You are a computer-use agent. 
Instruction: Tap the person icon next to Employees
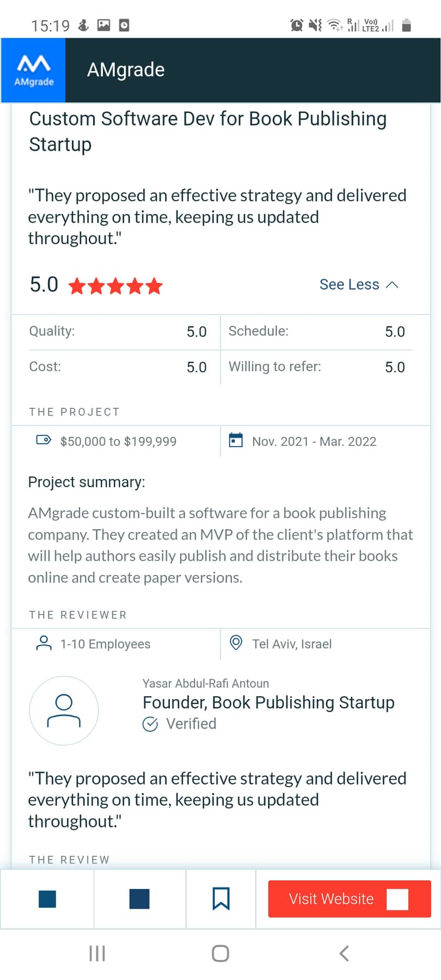44,643
